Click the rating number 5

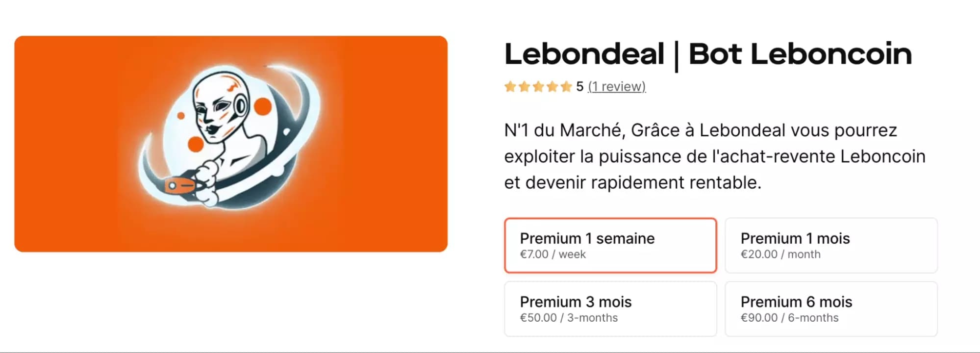coord(579,86)
